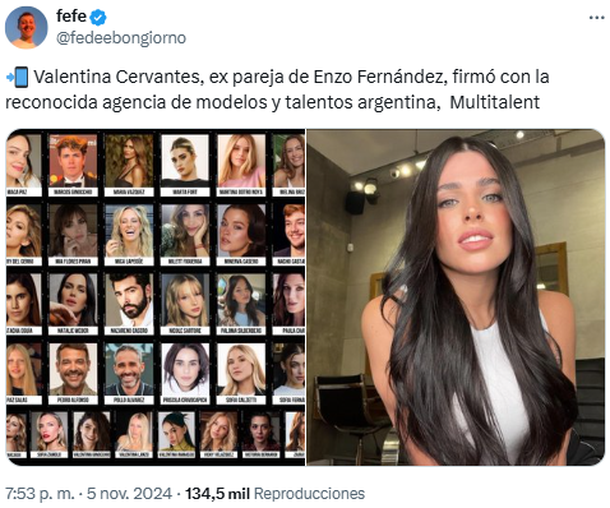Select the bearded man portrait tile
The height and width of the screenshot is (508, 610).
pos(130,304)
